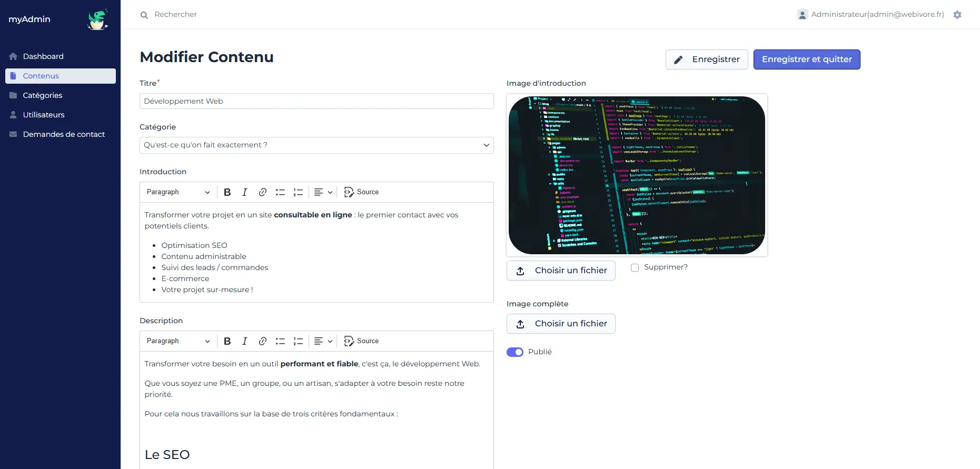Open settings gear icon in header
Viewport: 980px width, 469px height.
point(957,15)
